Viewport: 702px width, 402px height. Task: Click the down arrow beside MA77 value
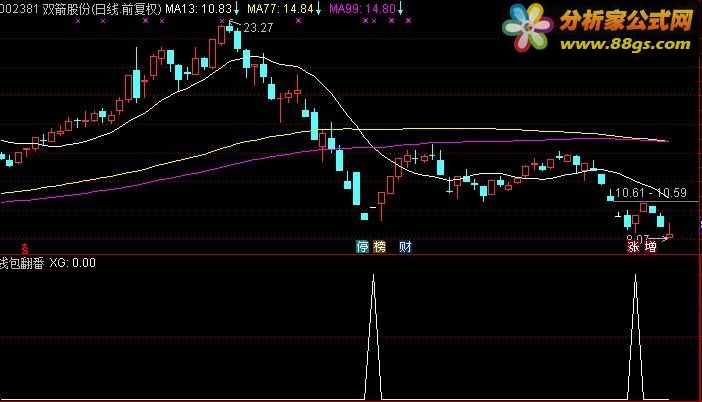[318, 9]
